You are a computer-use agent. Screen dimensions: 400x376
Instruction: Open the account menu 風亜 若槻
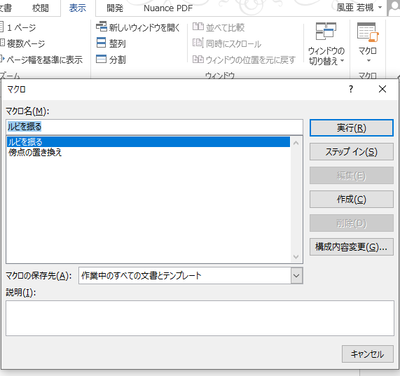[x=359, y=7]
